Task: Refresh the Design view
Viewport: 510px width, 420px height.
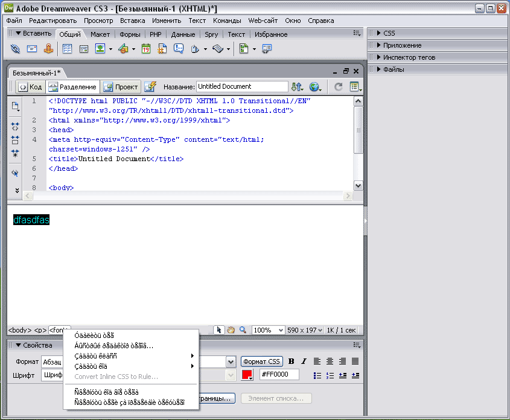Action: click(x=338, y=86)
